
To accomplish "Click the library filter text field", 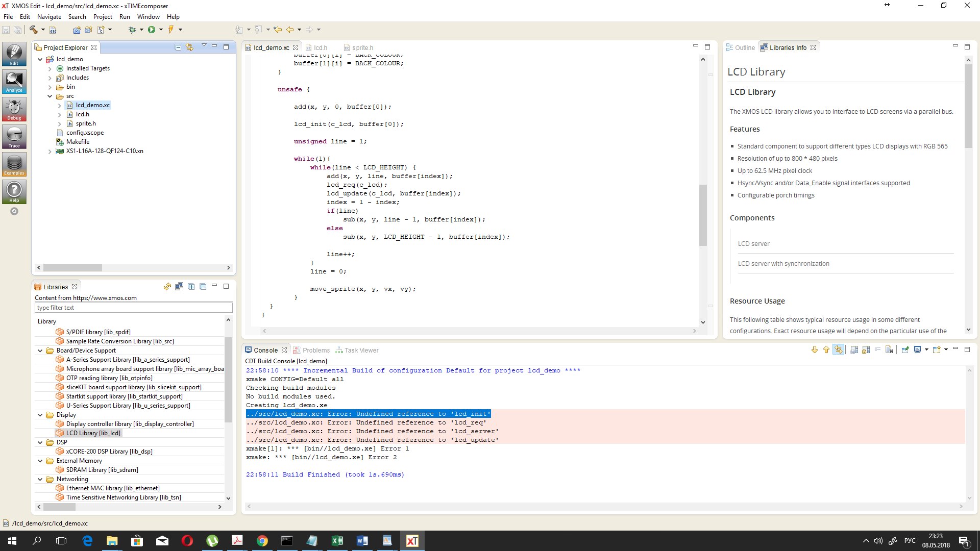I will click(134, 308).
